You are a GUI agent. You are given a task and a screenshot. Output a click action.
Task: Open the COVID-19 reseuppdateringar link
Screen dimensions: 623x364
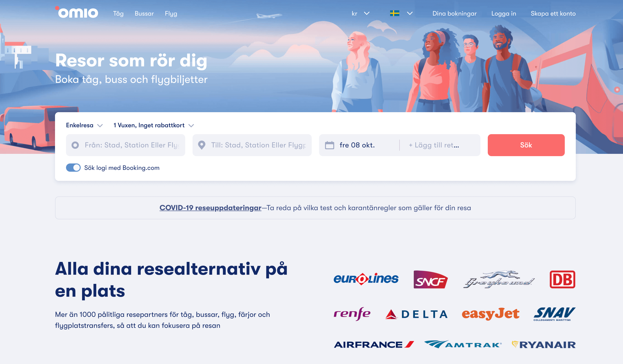(x=210, y=208)
